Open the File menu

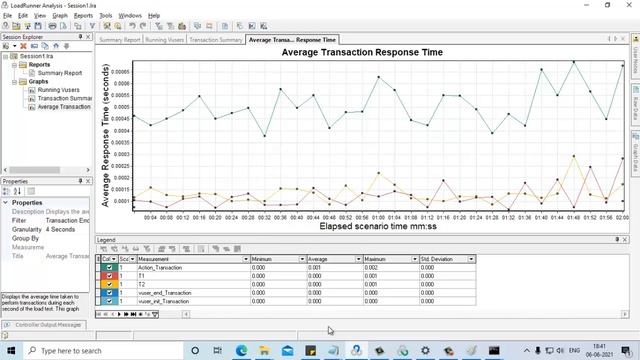tap(7, 16)
